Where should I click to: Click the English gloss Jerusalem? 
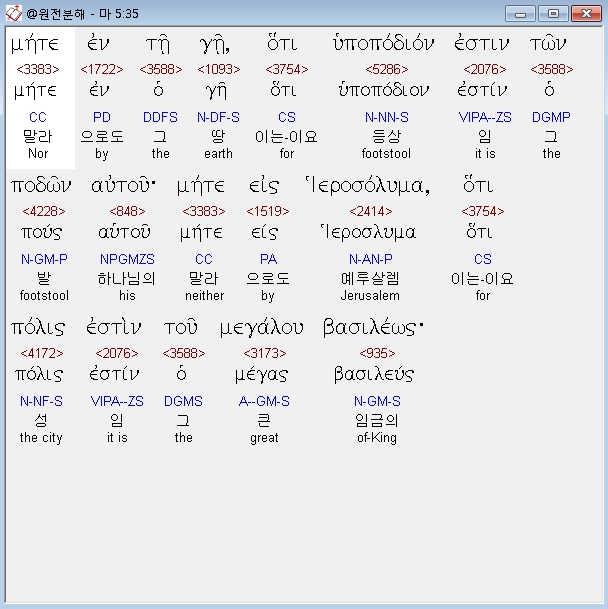click(x=370, y=296)
